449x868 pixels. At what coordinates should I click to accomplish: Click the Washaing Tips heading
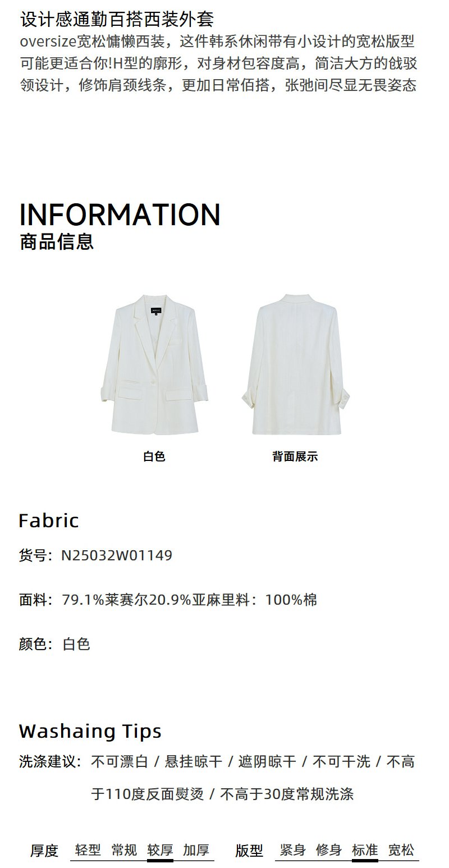[x=90, y=731]
